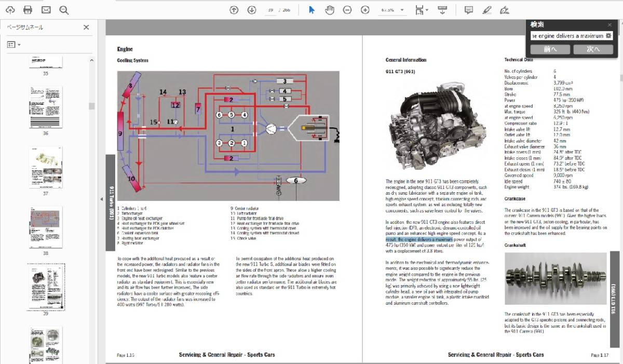The height and width of the screenshot is (364, 623).
Task: Activate the hand pan tool
Action: tap(329, 10)
